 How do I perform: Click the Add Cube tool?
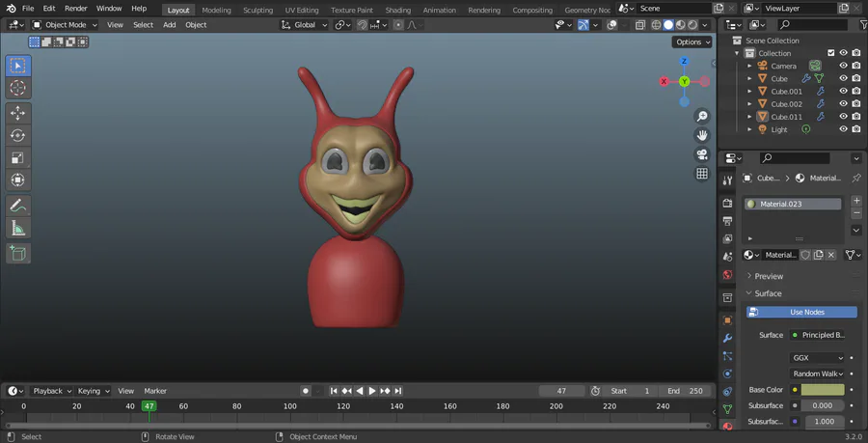(x=18, y=253)
